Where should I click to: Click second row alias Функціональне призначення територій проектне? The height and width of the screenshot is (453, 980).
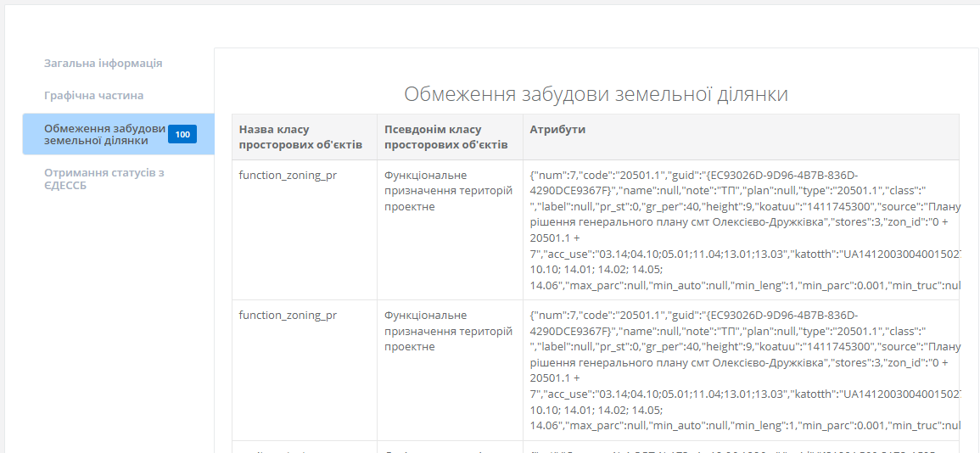[448, 331]
